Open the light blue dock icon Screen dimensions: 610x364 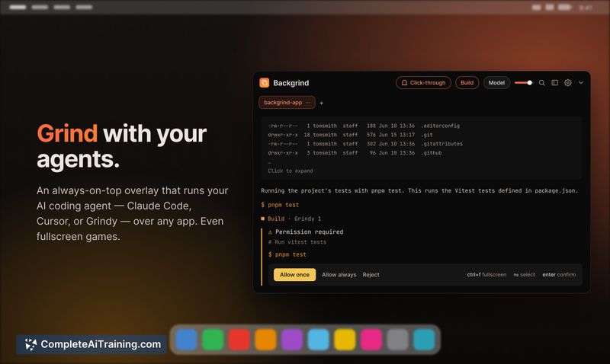click(318, 340)
